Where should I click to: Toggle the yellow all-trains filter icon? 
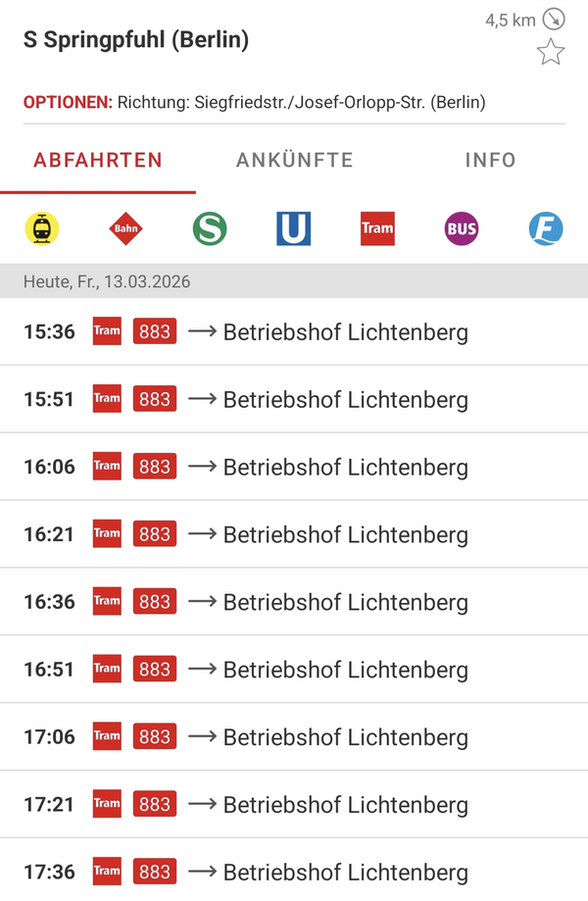click(42, 228)
